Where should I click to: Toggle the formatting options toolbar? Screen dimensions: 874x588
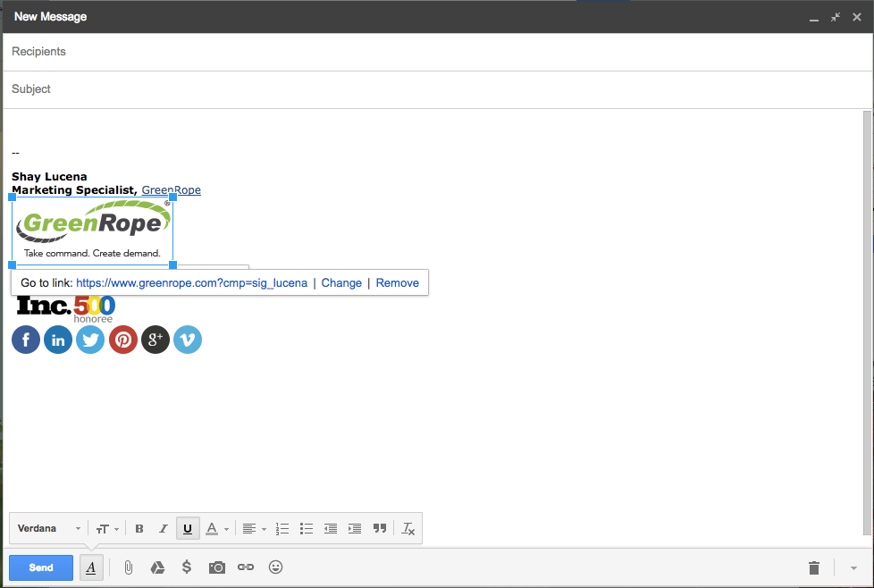click(x=91, y=567)
